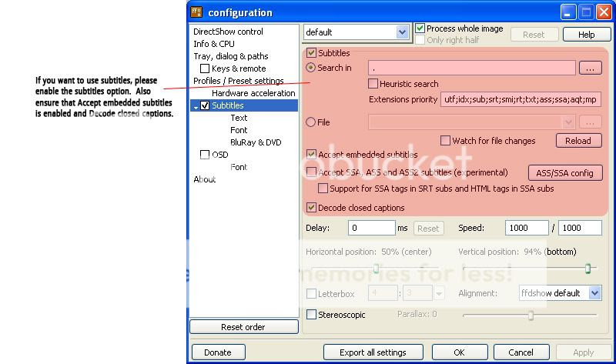Viewport: 616px width, 364px height.
Task: Open the Alignment ffdshow default dropdown
Action: click(x=594, y=293)
